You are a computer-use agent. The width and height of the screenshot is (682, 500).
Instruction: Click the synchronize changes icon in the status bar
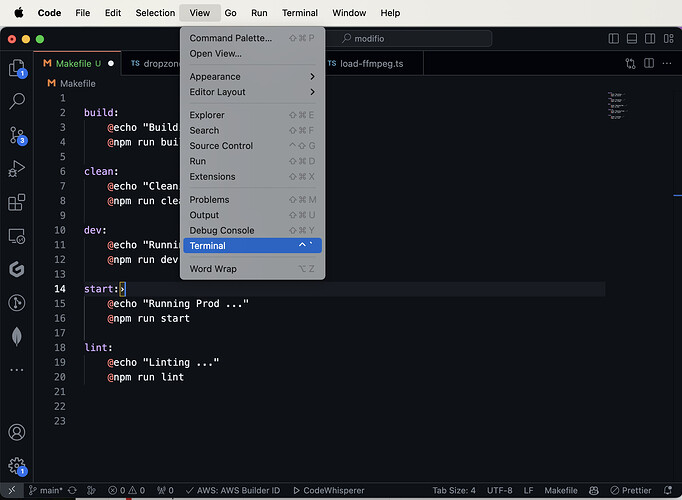pos(72,490)
